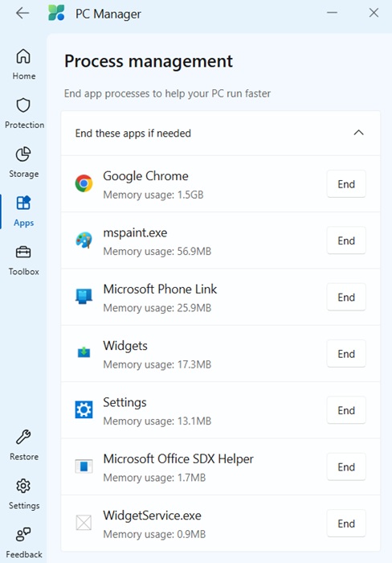Viewport: 392px width, 563px height.
Task: Open the Toolbox briefcase icon
Action: pyautogui.click(x=23, y=252)
